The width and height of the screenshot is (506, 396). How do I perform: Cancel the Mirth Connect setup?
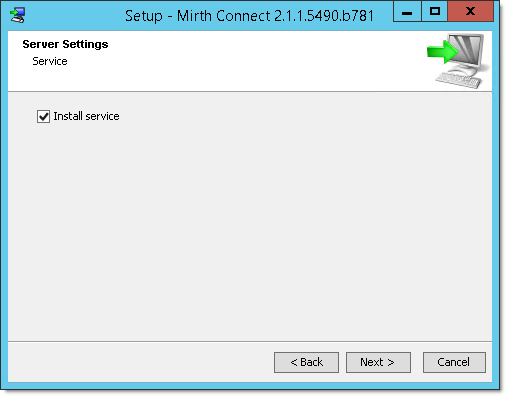coord(454,362)
